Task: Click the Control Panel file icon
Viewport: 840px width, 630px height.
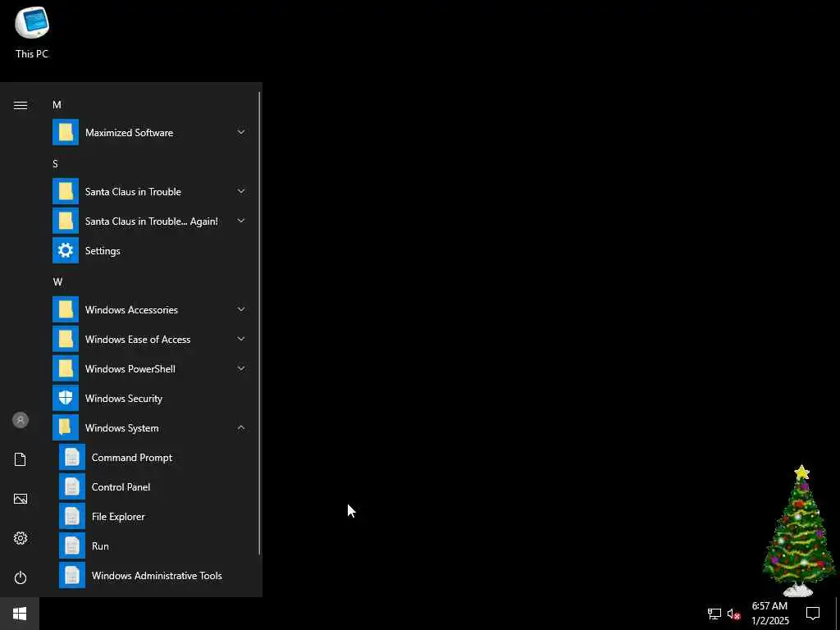Action: coord(72,486)
